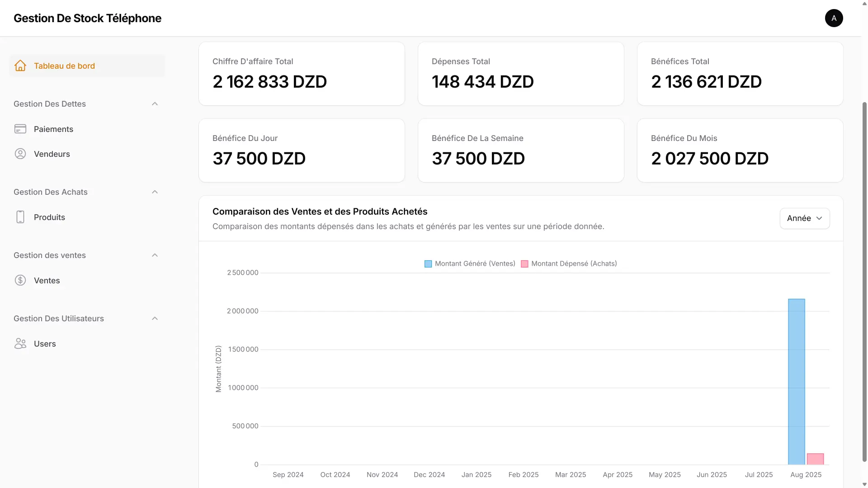868x488 pixels.
Task: Click the Gestion De Stock Téléphone title
Action: click(87, 18)
